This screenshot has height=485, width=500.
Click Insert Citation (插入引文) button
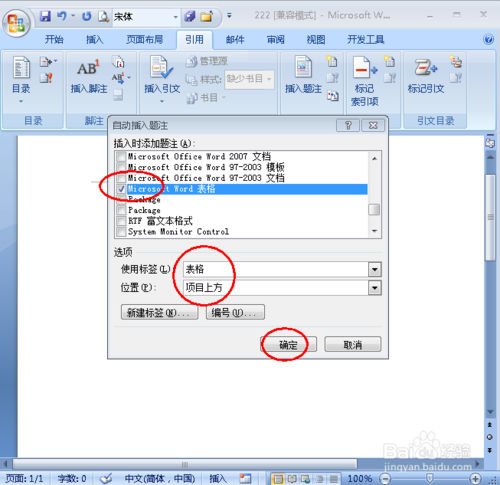click(x=162, y=79)
